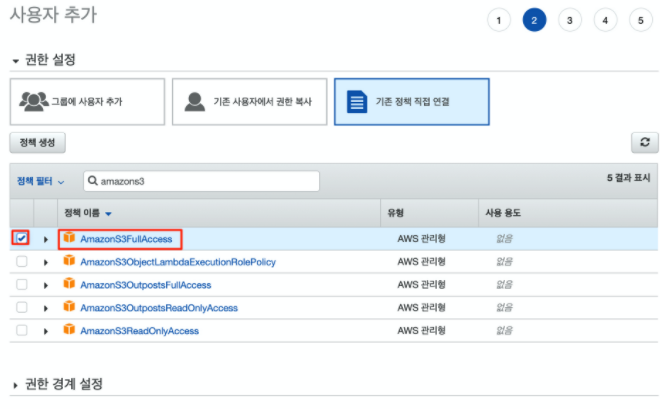This screenshot has width=660, height=409.
Task: Click the orange box icon beside AmazonS3FullAccess
Action: click(x=69, y=238)
